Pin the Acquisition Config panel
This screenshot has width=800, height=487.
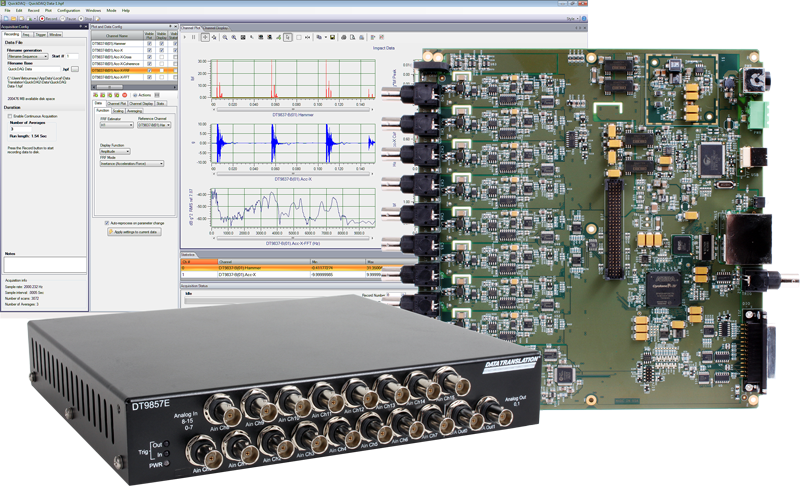80,27
